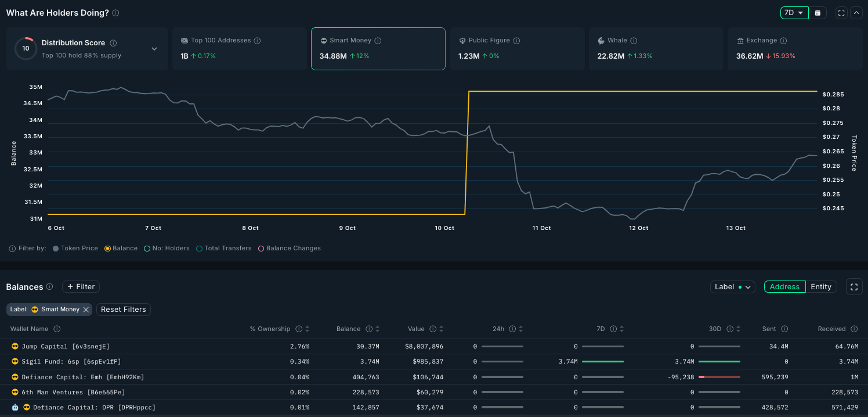Screen dimensions: 868x417
Task: Expand the Distribution Score chevron
Action: click(x=154, y=49)
